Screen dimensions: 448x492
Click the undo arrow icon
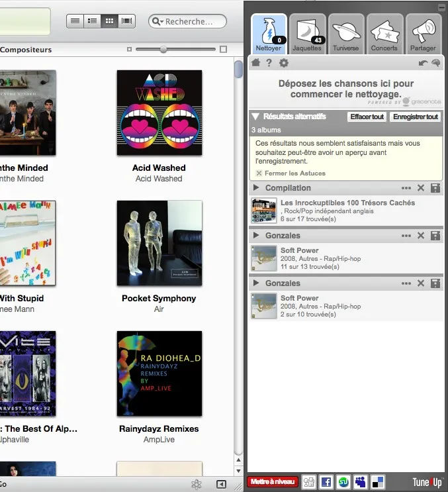click(x=423, y=63)
